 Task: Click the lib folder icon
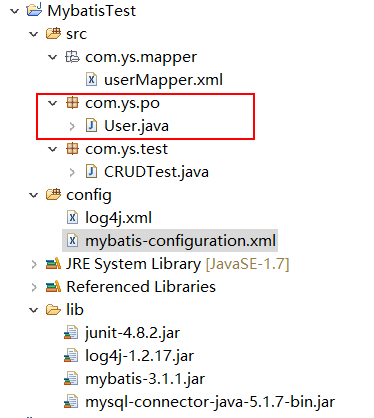(53, 310)
